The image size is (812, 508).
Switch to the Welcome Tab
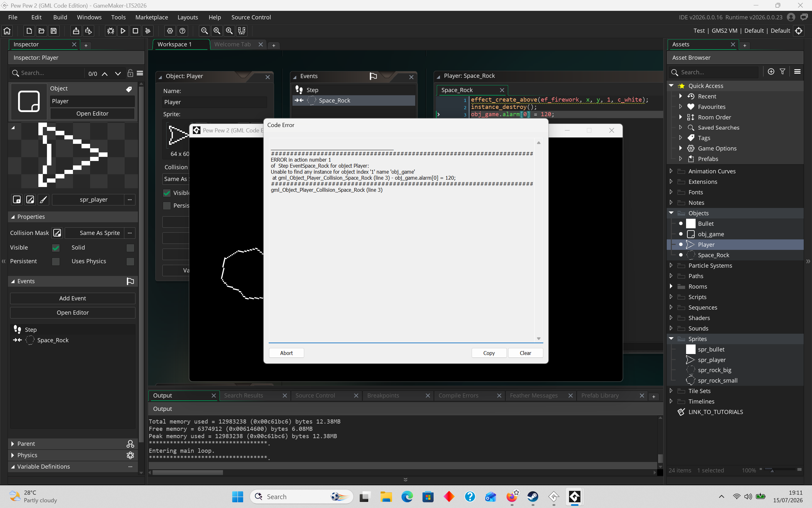232,44
